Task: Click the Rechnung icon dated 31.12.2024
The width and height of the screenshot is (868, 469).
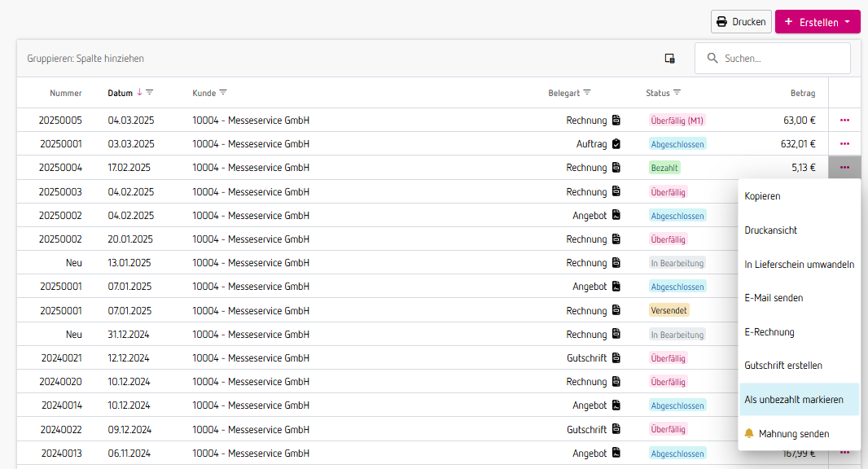Action: pos(616,334)
